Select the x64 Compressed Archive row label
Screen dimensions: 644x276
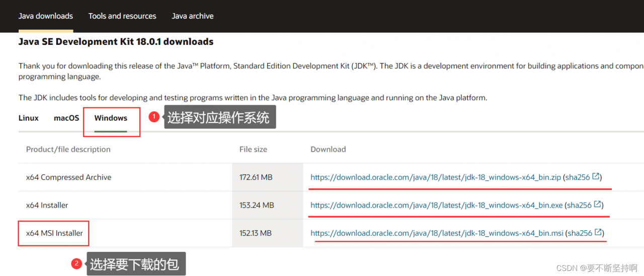(69, 177)
